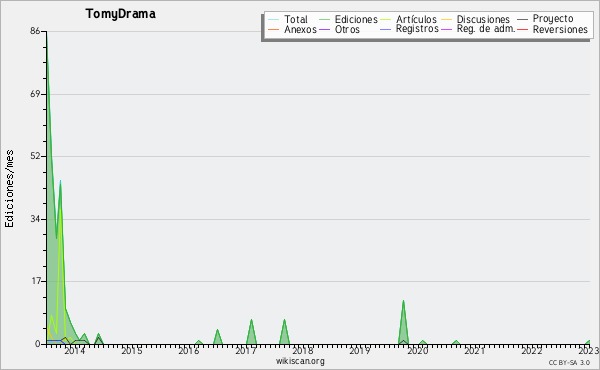Select the Proyecto legend entry
The height and width of the screenshot is (370, 600).
(553, 19)
